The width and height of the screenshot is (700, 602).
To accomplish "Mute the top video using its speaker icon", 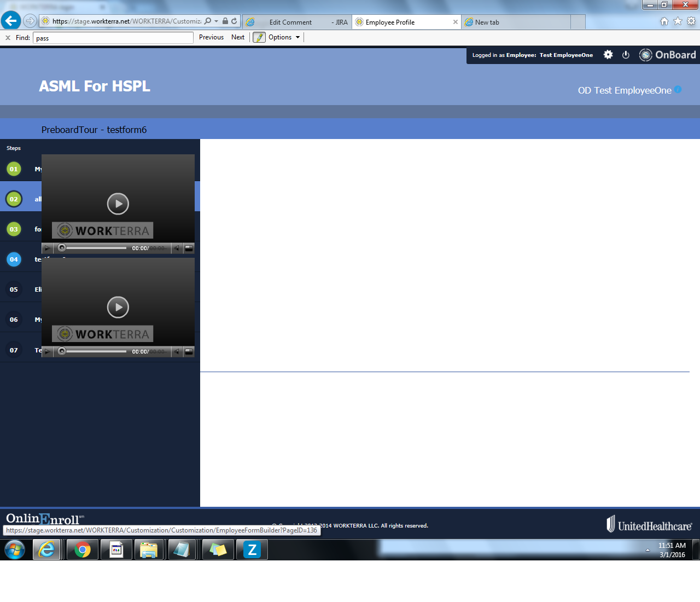I will (177, 248).
